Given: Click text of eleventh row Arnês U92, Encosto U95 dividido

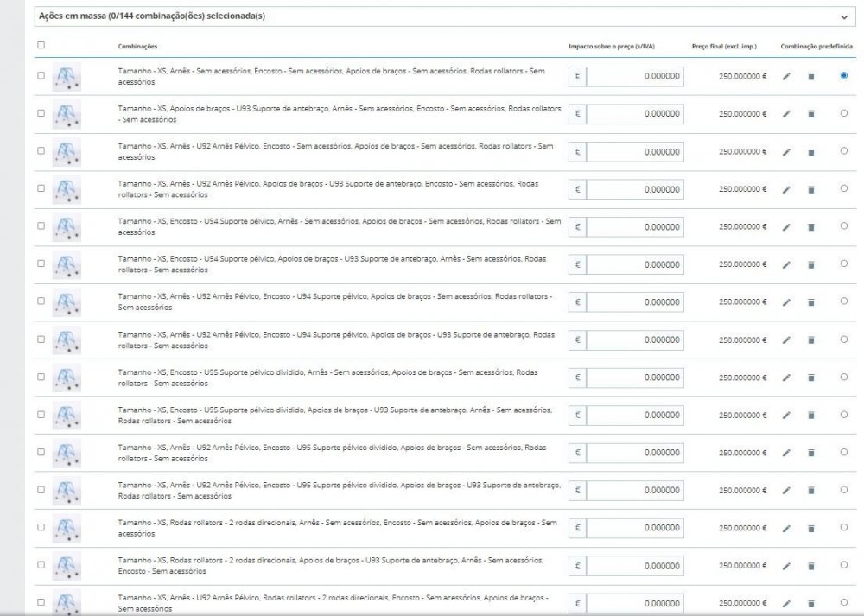Looking at the screenshot, I should pos(332,453).
